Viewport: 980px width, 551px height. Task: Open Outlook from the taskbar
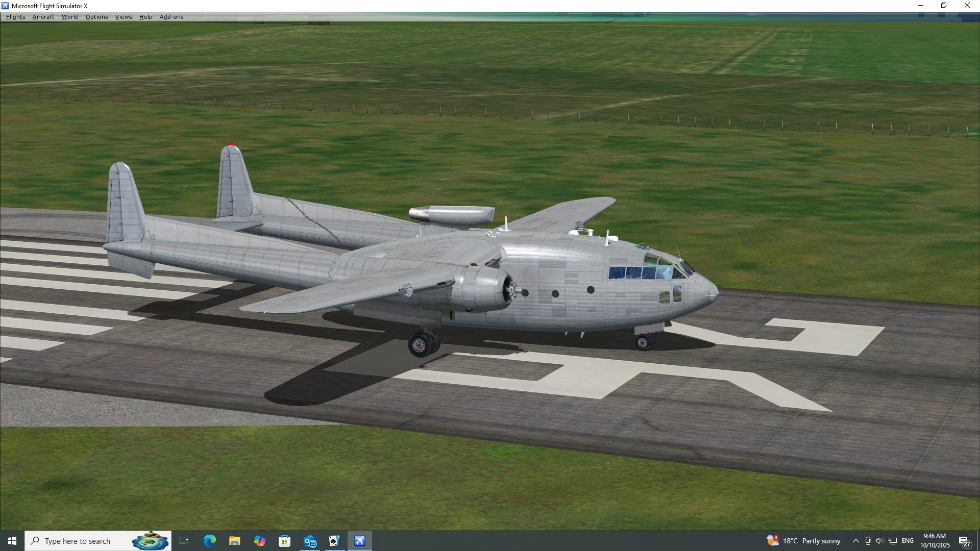[310, 541]
